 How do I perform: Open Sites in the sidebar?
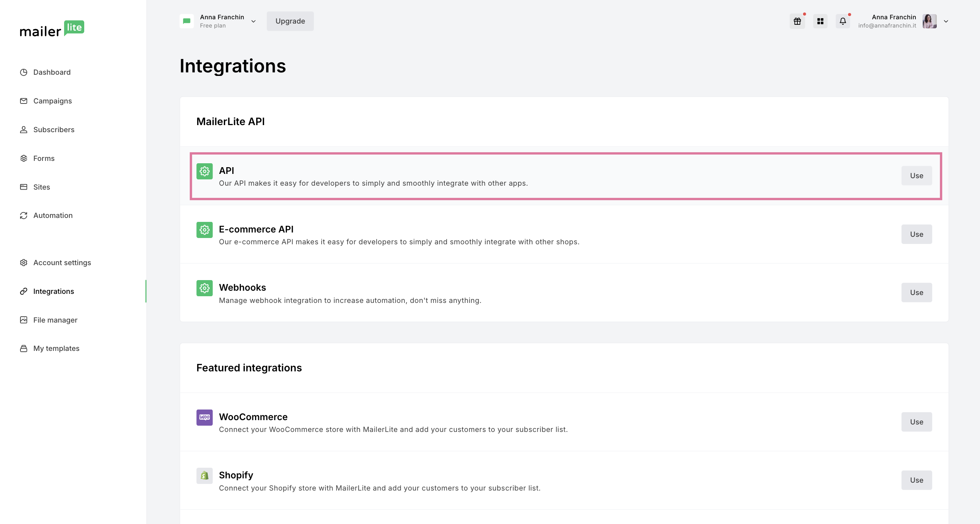click(x=42, y=187)
